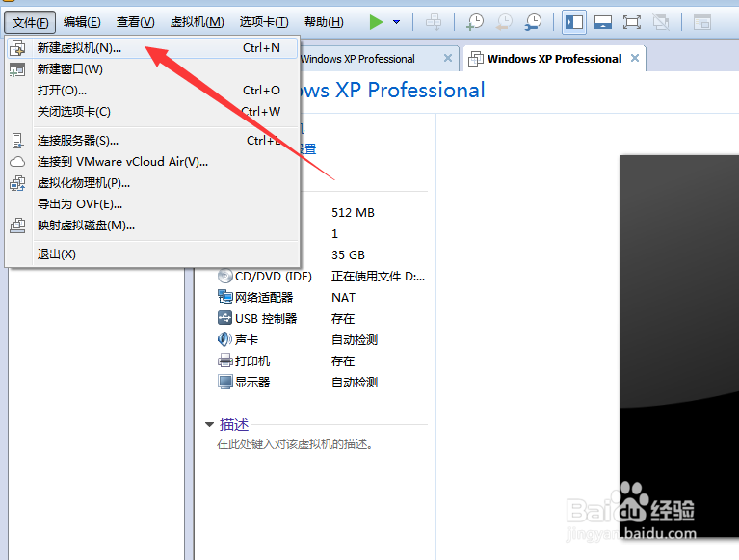This screenshot has height=560, width=739.
Task: Click the new window icon in menu
Action: pyautogui.click(x=17, y=69)
